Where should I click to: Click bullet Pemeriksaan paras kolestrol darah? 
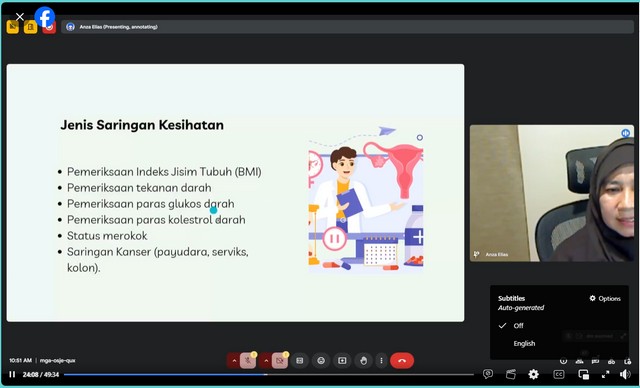(x=156, y=220)
